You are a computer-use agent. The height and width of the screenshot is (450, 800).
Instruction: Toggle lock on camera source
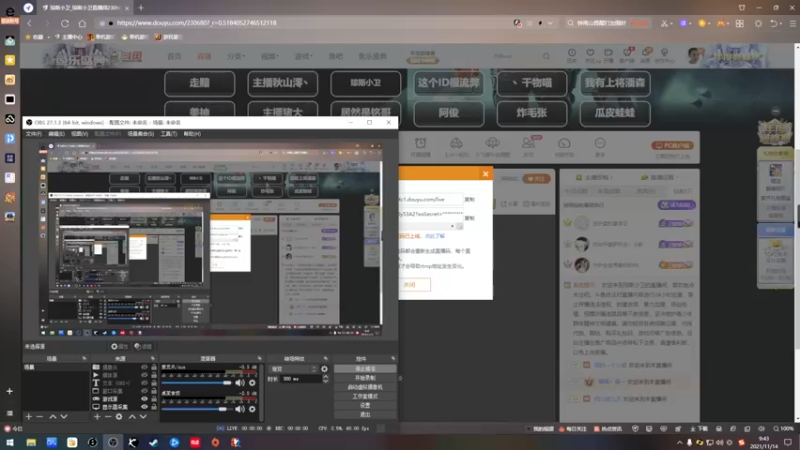click(x=154, y=367)
